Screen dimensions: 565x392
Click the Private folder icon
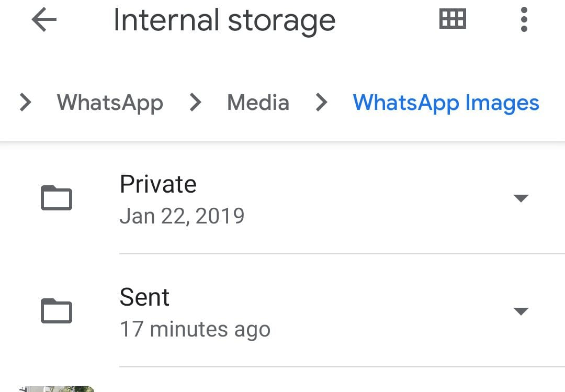tap(56, 198)
